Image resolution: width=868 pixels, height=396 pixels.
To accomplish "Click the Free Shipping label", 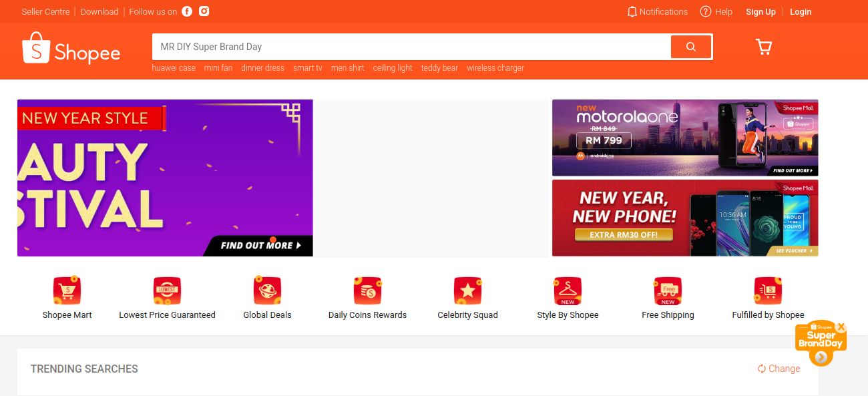I will pyautogui.click(x=668, y=315).
